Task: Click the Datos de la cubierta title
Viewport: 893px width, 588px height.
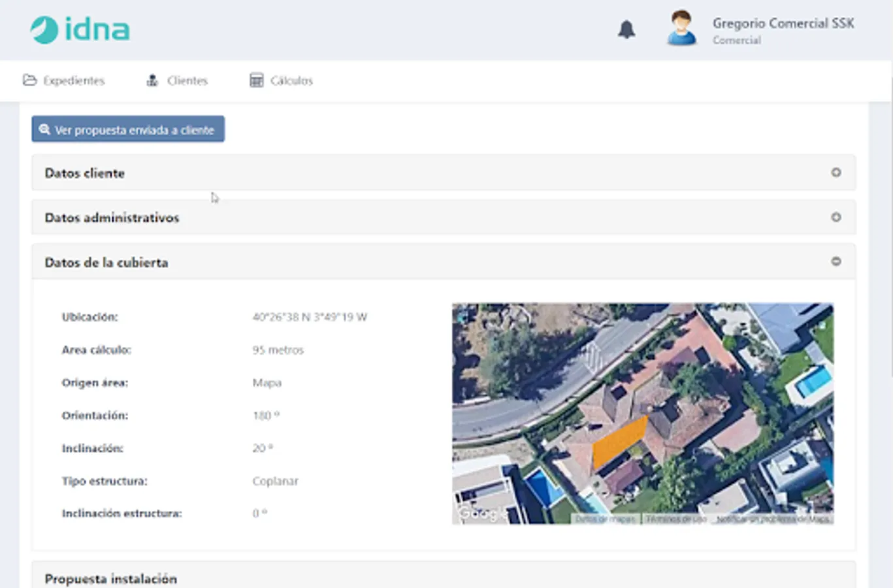Action: pyautogui.click(x=106, y=263)
